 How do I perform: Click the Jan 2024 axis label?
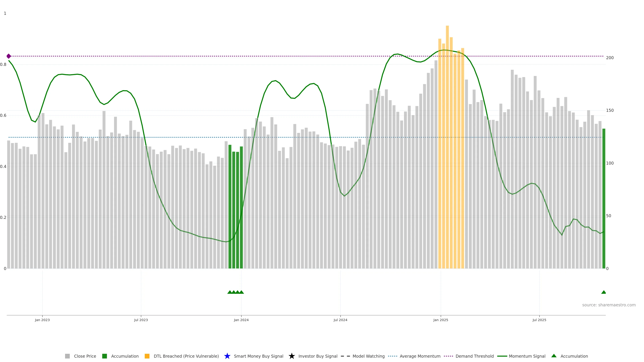pos(241,320)
